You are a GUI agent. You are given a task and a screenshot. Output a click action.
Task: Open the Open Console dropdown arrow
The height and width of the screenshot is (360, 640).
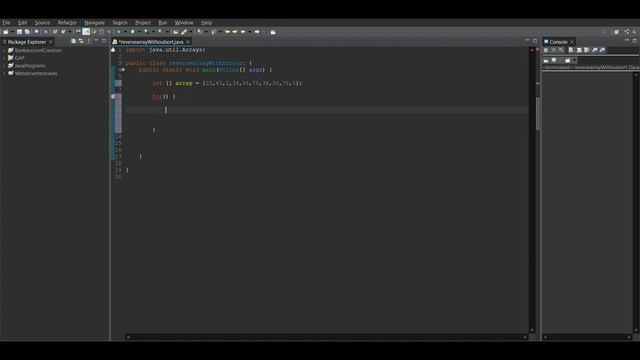574,60
